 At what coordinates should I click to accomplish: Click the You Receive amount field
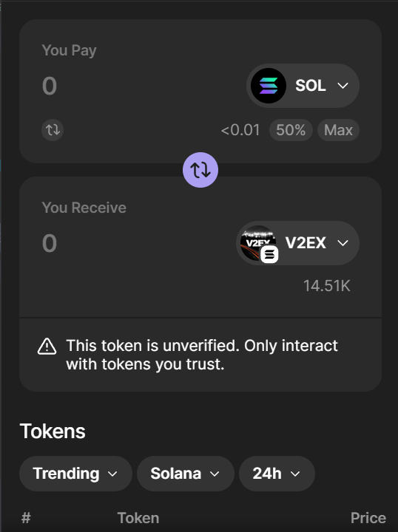pos(136,243)
